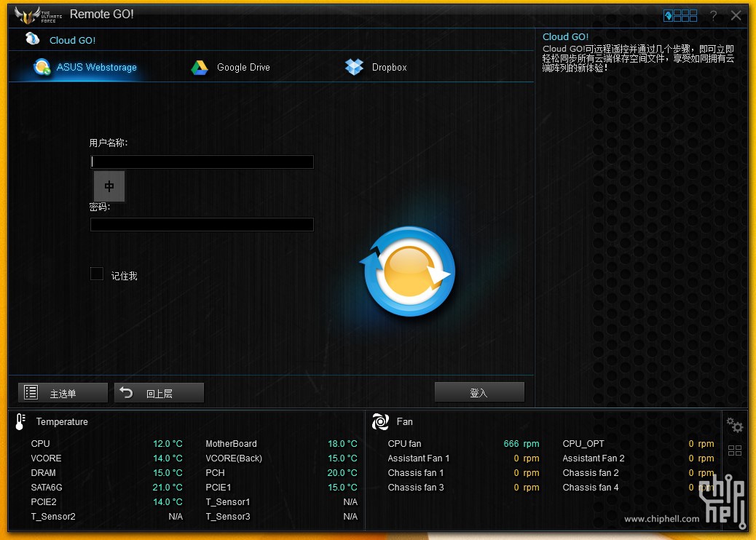Click the MotherBoard reading 18.0 °C
756x540 pixels.
coord(343,444)
